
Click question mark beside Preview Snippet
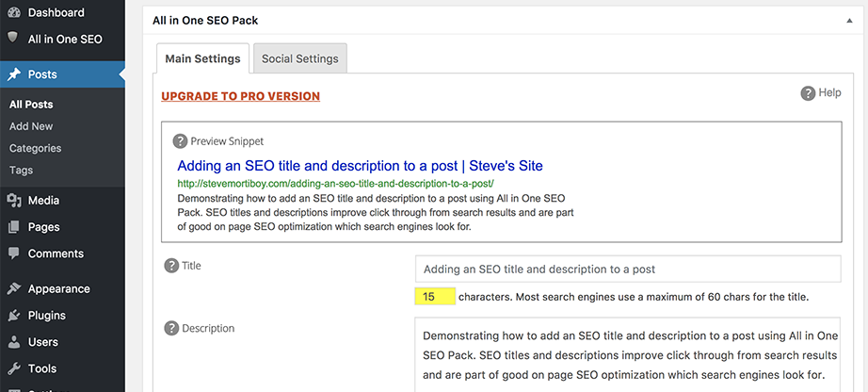(180, 141)
